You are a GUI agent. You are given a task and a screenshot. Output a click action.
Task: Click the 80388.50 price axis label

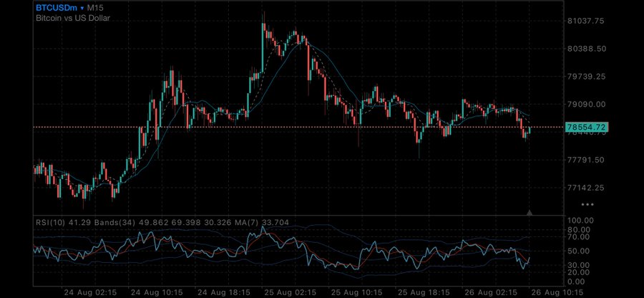[x=587, y=49]
